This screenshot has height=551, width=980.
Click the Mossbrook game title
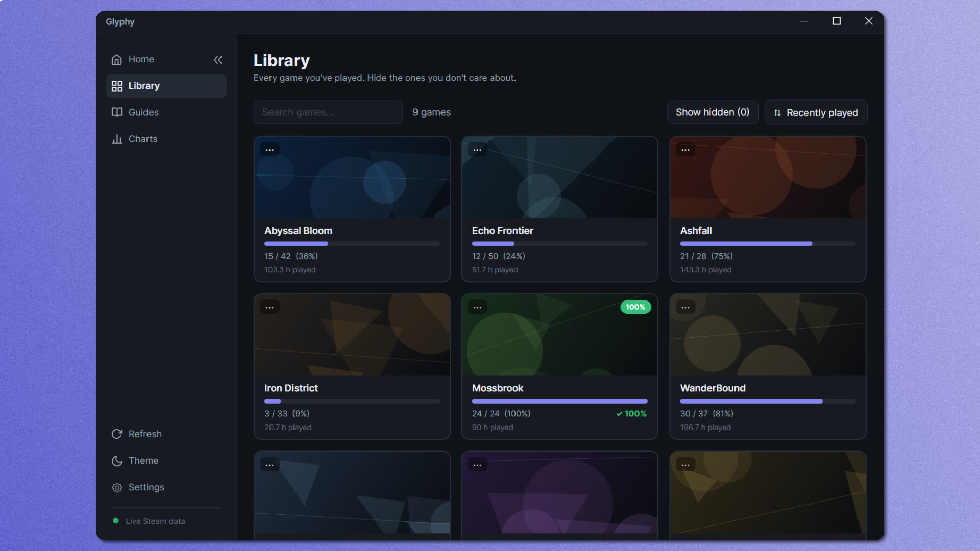(x=498, y=388)
